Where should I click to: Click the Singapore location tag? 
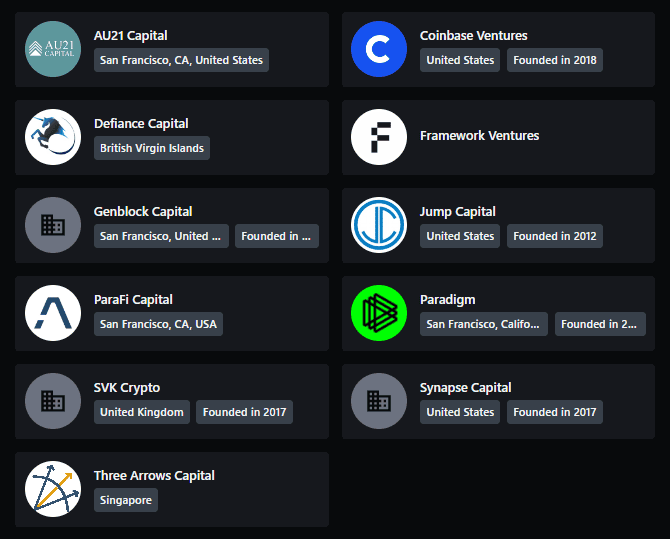click(x=126, y=501)
